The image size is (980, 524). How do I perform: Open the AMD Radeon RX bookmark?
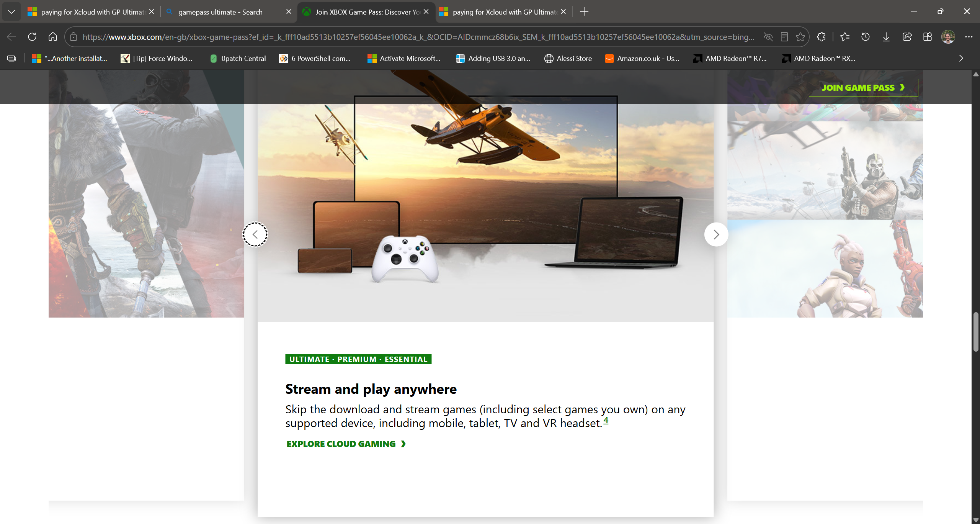(818, 58)
